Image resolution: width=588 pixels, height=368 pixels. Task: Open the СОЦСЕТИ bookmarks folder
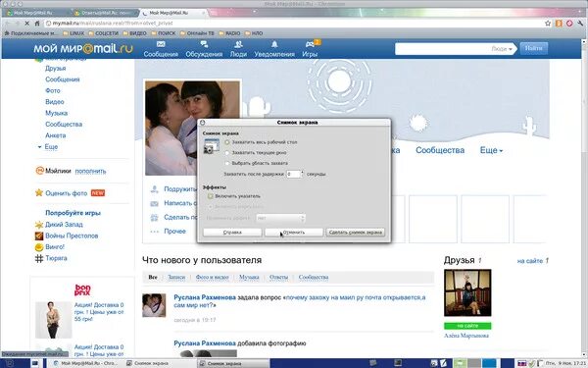pos(104,33)
